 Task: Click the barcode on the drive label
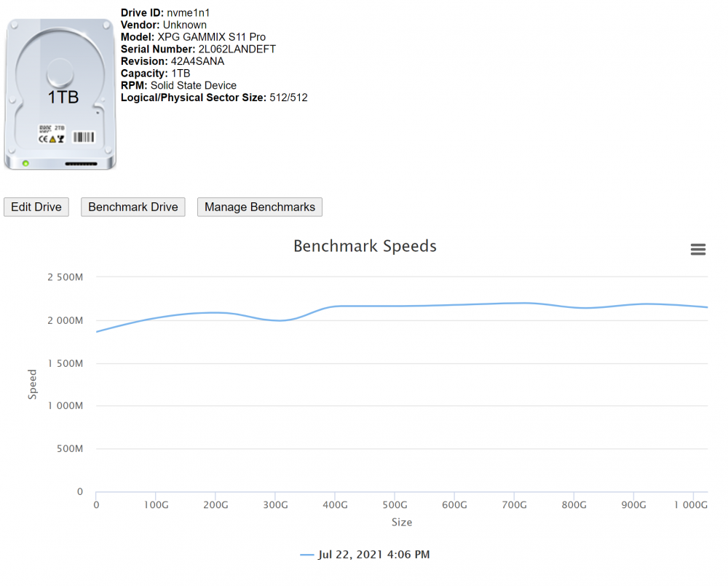click(x=84, y=137)
